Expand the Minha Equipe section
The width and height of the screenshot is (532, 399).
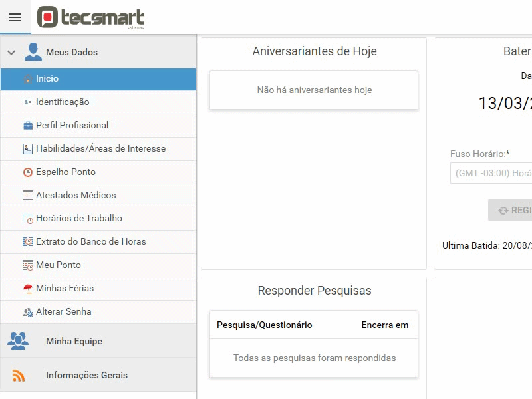click(98, 341)
